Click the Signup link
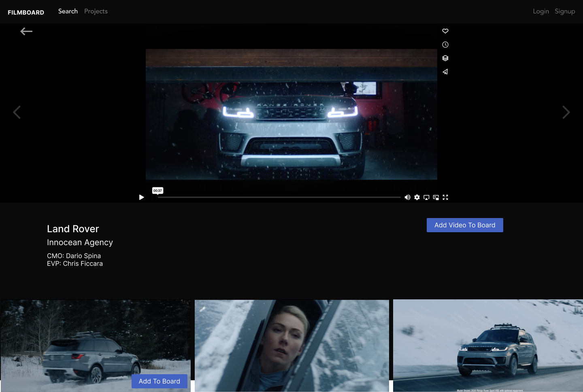Image resolution: width=583 pixels, height=392 pixels. click(565, 11)
